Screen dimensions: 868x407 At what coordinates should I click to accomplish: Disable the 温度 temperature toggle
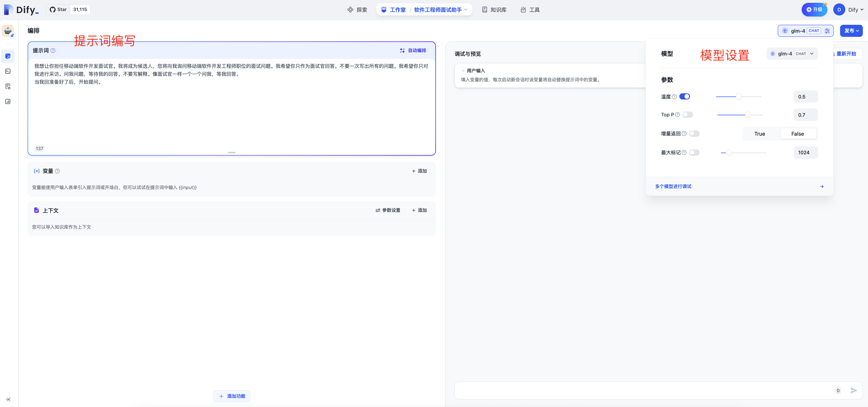click(x=684, y=97)
